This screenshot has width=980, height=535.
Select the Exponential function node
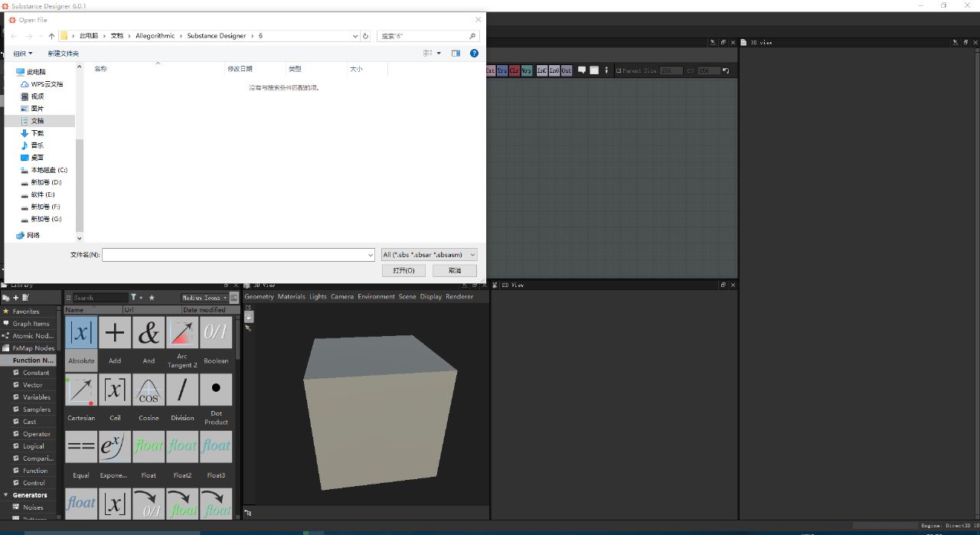click(x=115, y=446)
